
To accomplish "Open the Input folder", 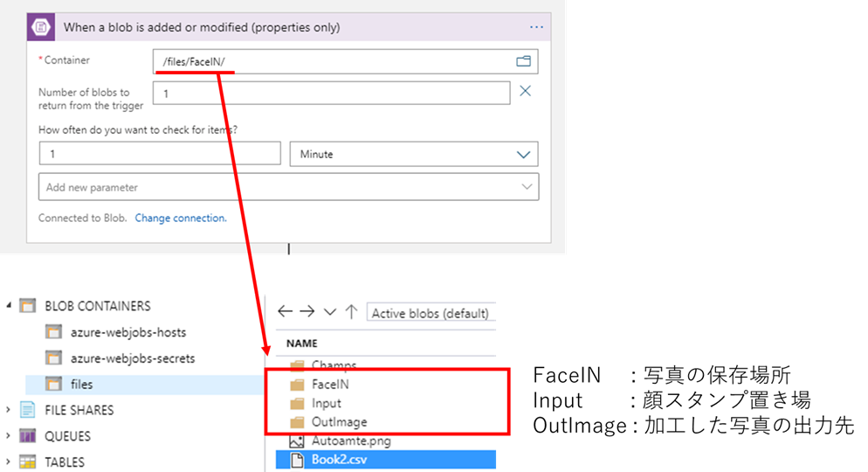I will coord(326,403).
